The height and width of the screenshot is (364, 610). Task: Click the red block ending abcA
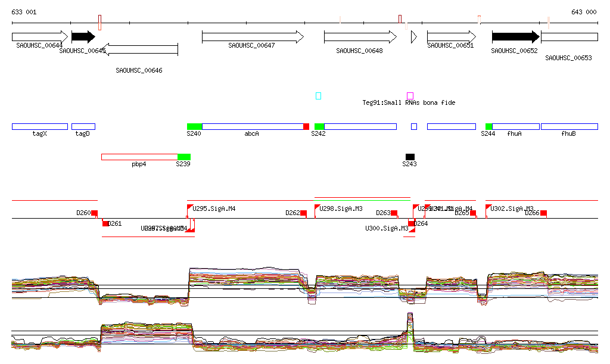tap(306, 126)
